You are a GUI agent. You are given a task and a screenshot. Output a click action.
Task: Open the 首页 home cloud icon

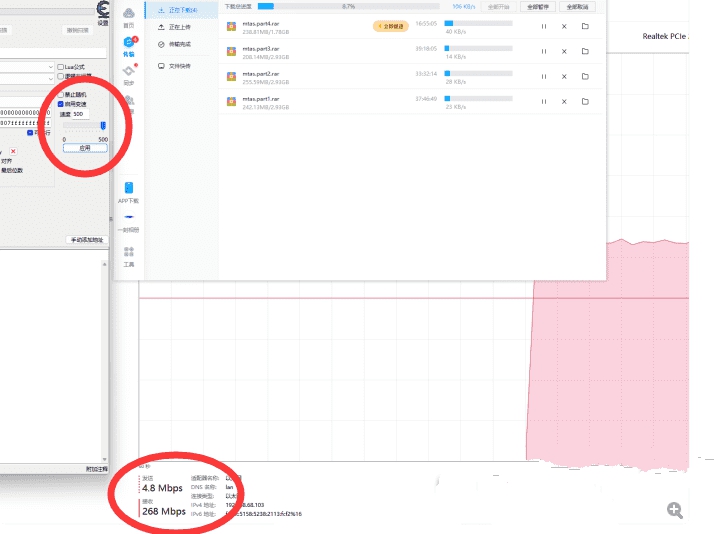click(x=129, y=14)
